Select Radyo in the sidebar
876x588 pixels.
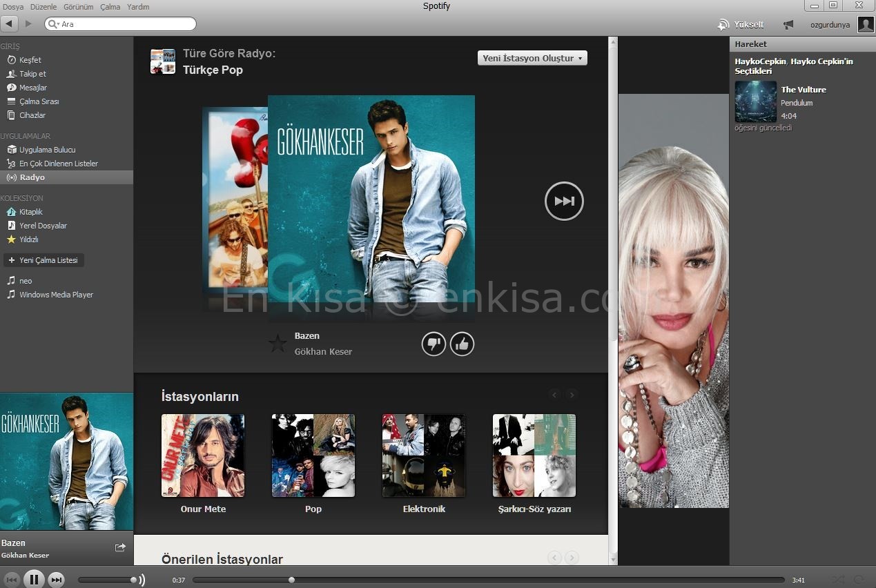coord(66,177)
